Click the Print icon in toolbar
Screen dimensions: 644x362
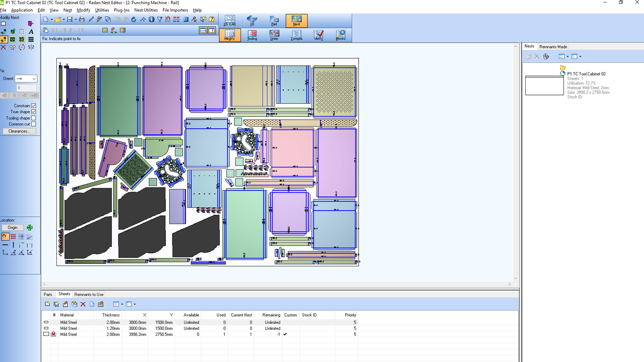tap(82, 20)
